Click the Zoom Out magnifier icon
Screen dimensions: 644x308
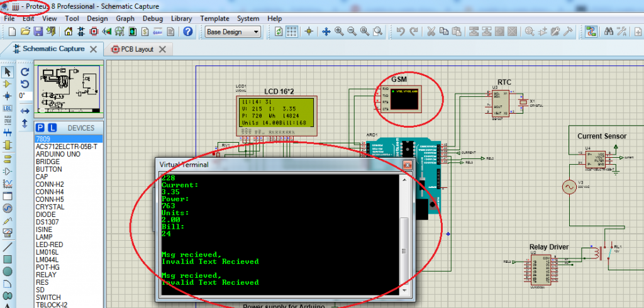point(352,31)
